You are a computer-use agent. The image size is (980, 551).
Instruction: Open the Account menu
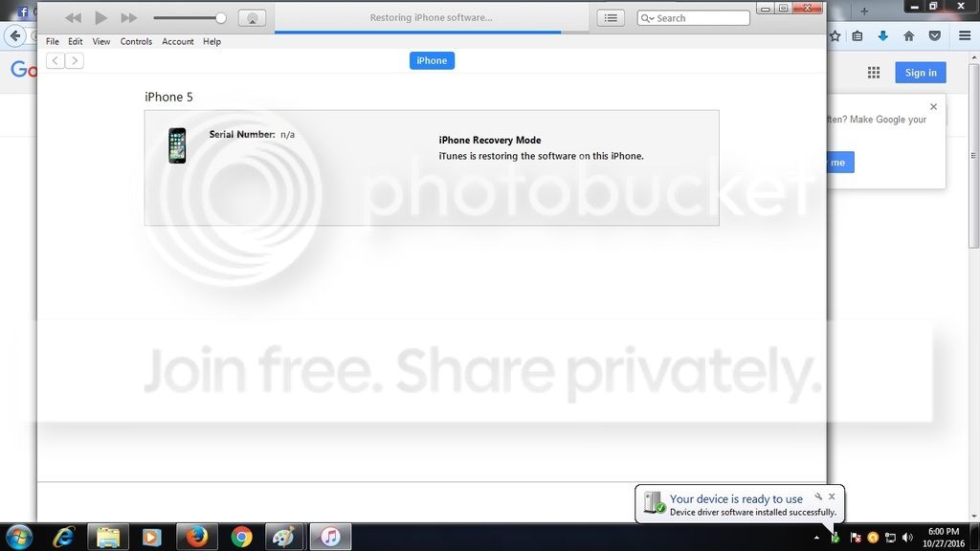click(x=178, y=42)
